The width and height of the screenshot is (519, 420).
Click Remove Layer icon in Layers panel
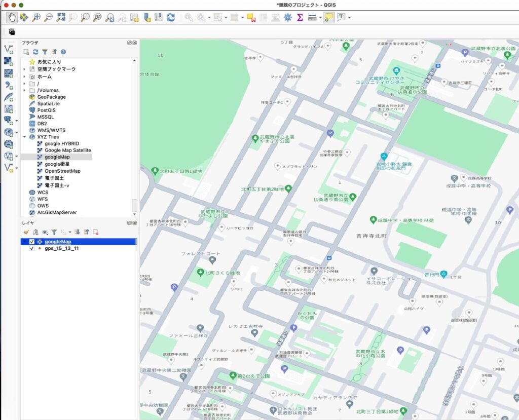pyautogui.click(x=96, y=232)
